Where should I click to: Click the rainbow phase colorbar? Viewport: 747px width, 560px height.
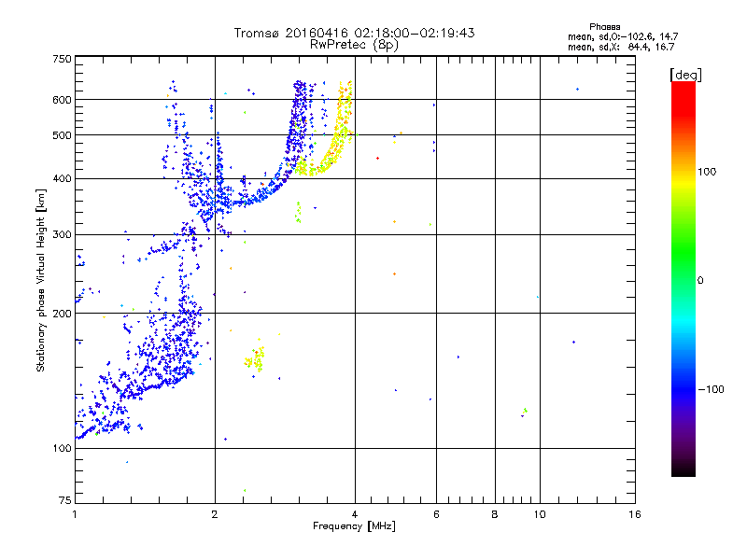pos(684,279)
